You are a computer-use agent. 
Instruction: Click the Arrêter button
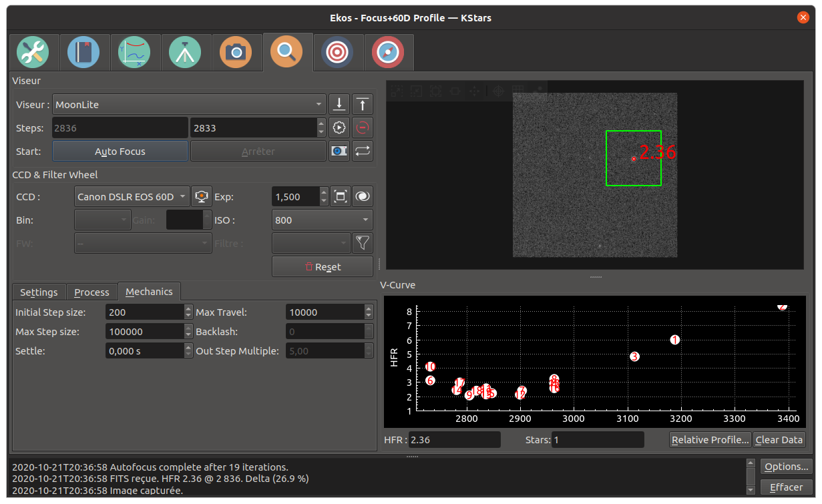click(258, 151)
